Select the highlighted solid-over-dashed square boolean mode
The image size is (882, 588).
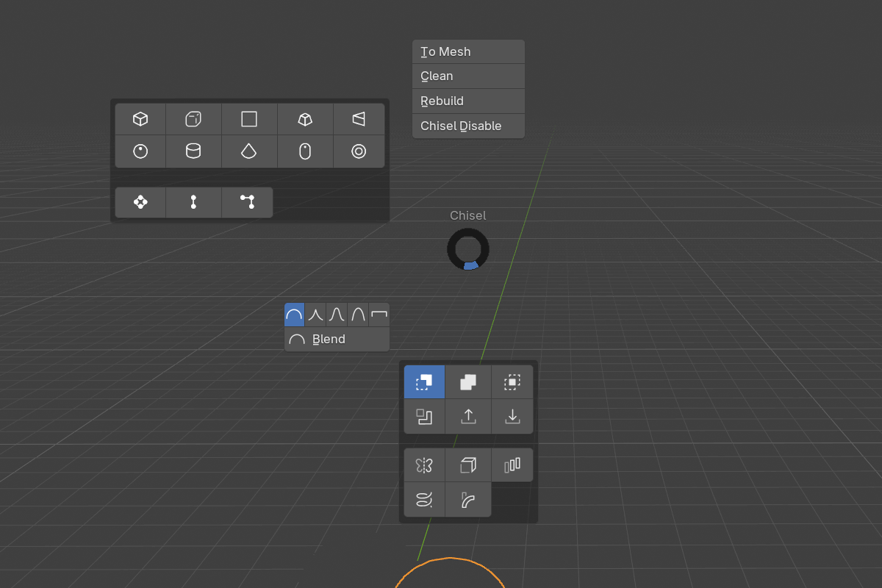tap(424, 382)
